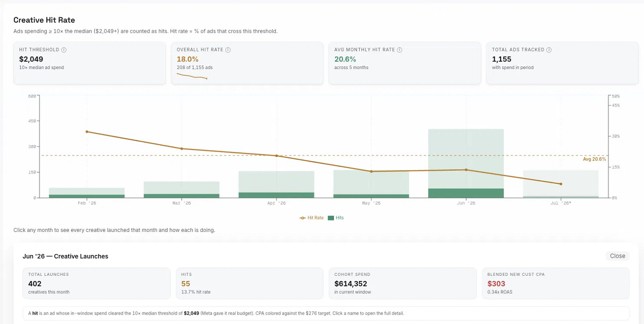The width and height of the screenshot is (644, 324).
Task: Open the Apr '26 month bar
Action: (x=276, y=184)
